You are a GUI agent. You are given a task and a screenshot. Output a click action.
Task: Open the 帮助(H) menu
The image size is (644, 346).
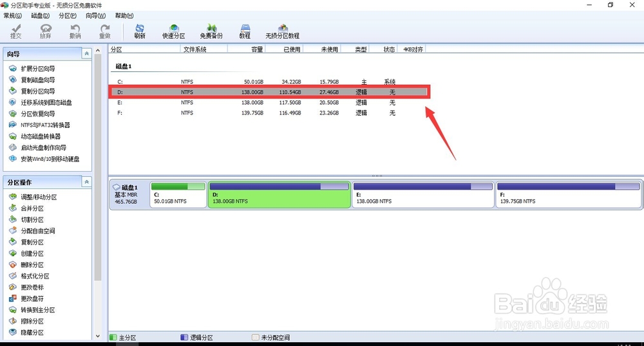point(124,15)
